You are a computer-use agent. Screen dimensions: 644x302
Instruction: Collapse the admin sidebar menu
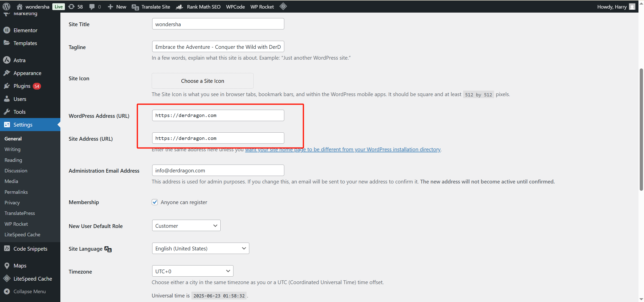[29, 291]
